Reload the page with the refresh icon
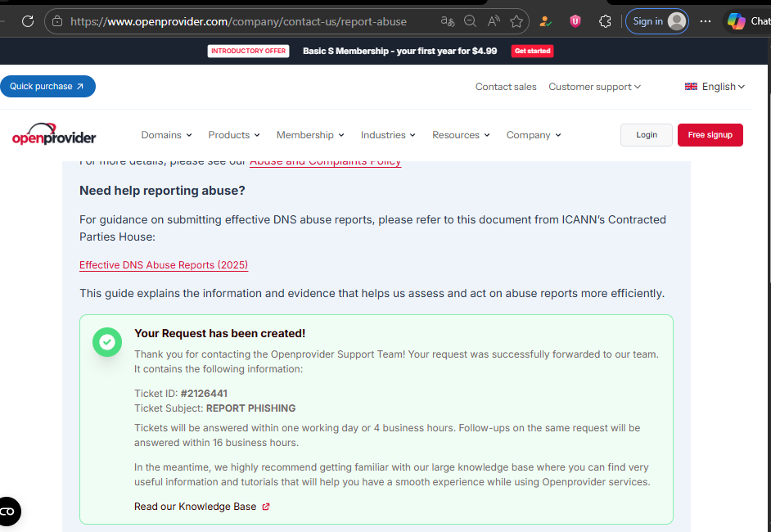The height and width of the screenshot is (532, 771). pyautogui.click(x=28, y=21)
